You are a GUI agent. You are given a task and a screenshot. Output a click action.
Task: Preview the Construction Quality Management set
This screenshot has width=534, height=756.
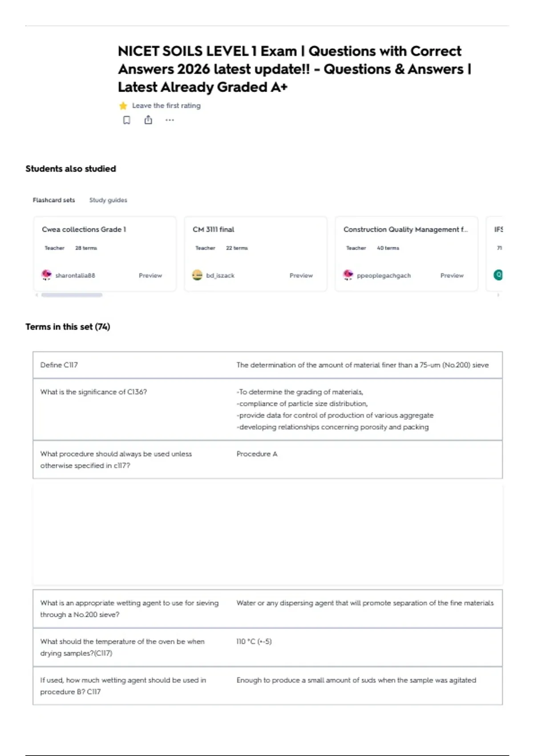pyautogui.click(x=452, y=276)
